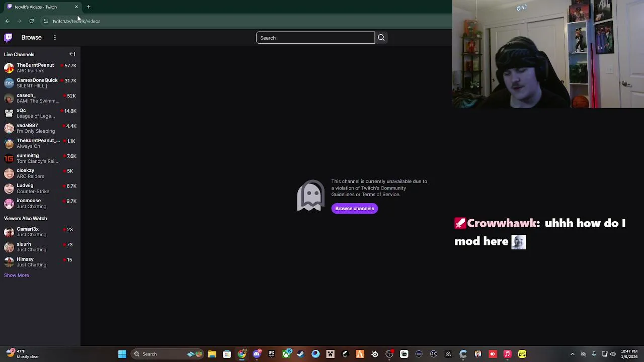Open volume control in system tray

click(613, 354)
